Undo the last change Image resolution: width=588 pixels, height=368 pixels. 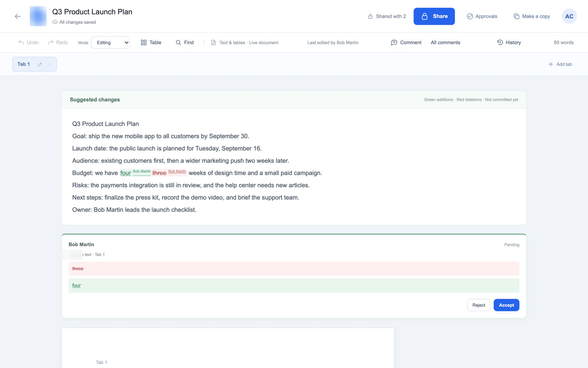(x=28, y=42)
